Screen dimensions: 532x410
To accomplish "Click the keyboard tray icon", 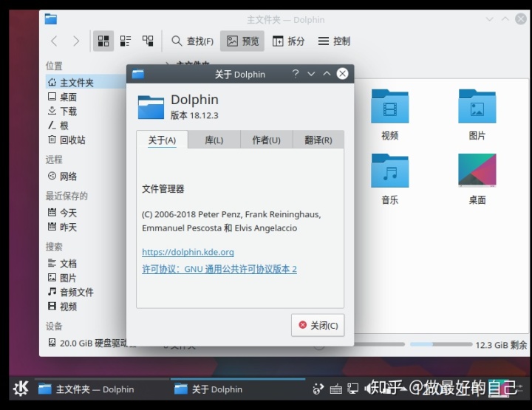I will 336,389.
